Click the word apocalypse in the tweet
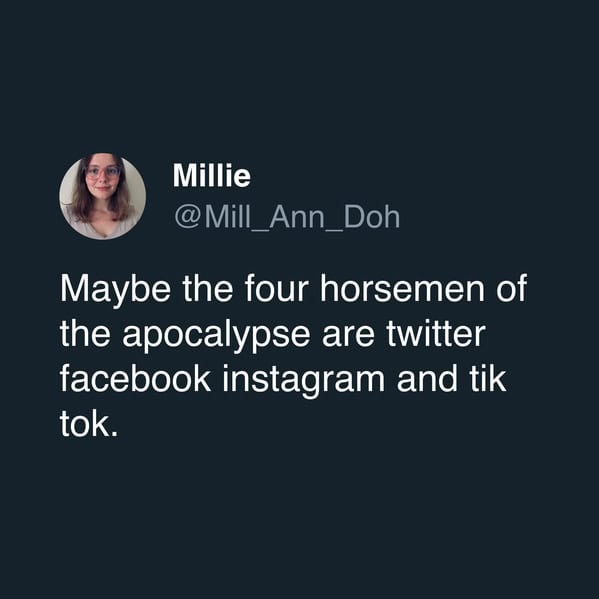This screenshot has width=599, height=599. tap(216, 335)
